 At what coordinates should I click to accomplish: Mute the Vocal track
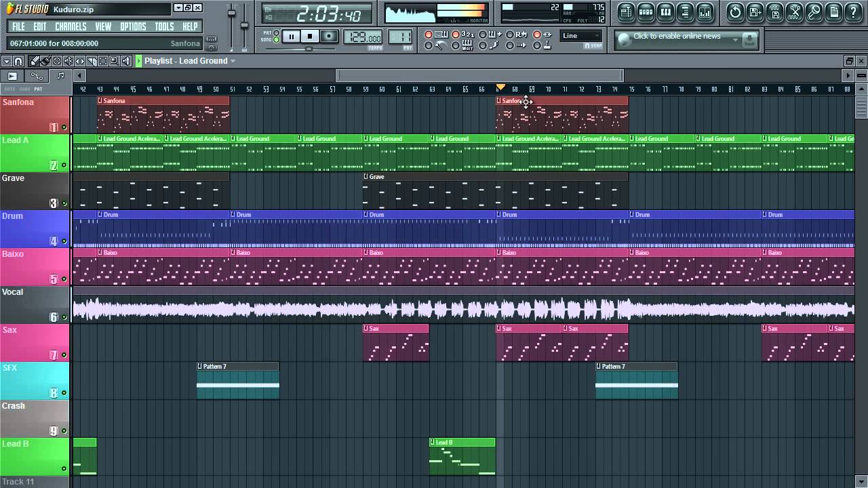coord(64,317)
